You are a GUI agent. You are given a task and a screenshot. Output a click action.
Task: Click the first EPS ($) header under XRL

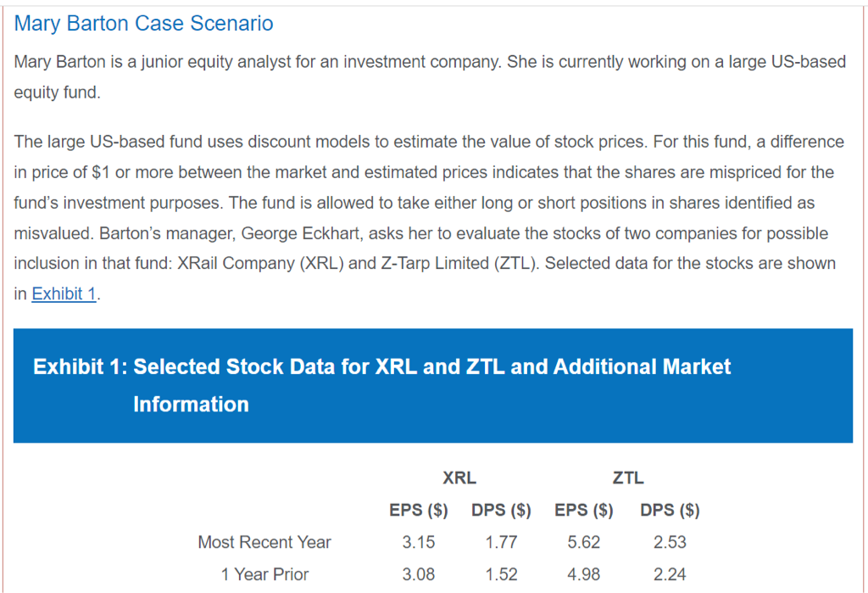click(x=418, y=511)
